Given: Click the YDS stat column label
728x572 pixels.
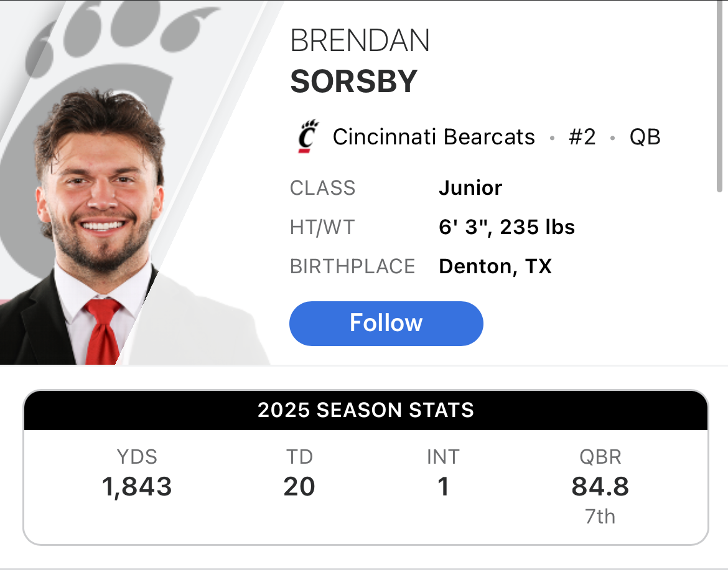Looking at the screenshot, I should pyautogui.click(x=137, y=457).
